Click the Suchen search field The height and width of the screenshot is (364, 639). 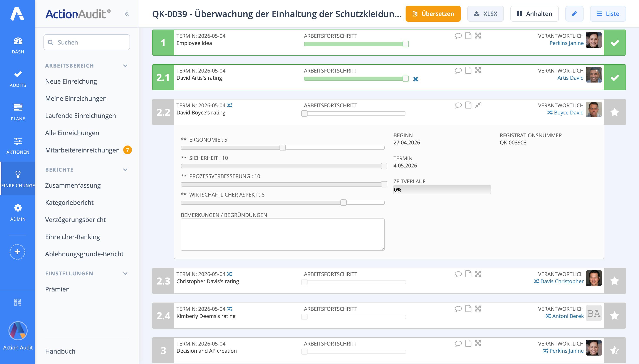(87, 42)
